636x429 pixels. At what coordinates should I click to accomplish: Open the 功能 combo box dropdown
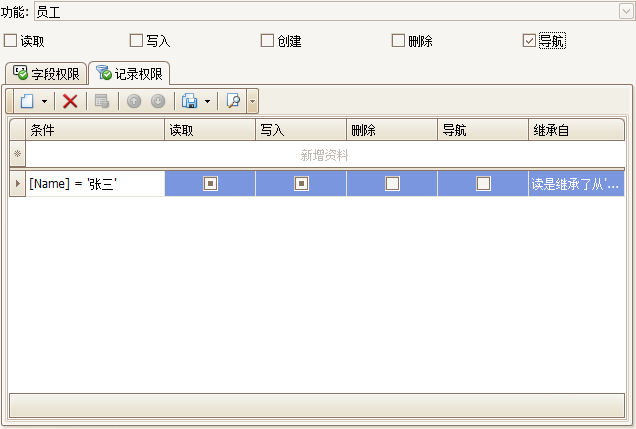626,11
